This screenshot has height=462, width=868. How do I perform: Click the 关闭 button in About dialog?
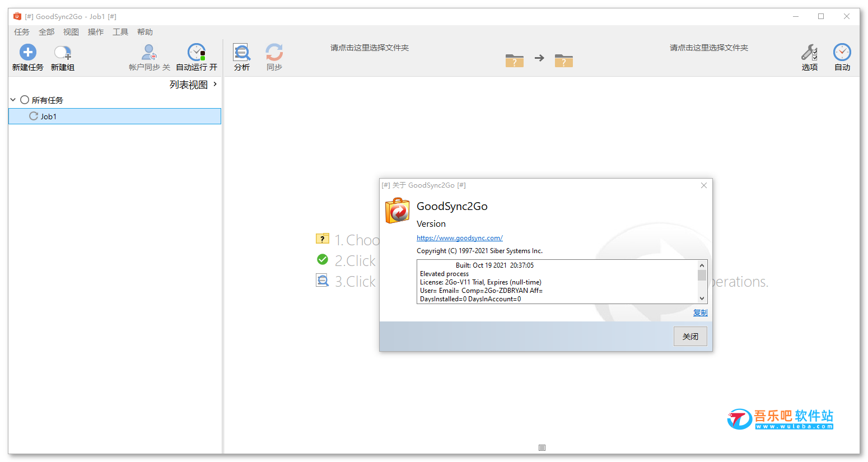click(690, 337)
